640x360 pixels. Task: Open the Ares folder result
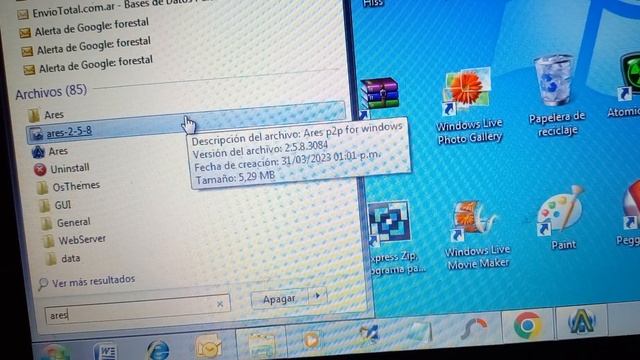point(46,115)
